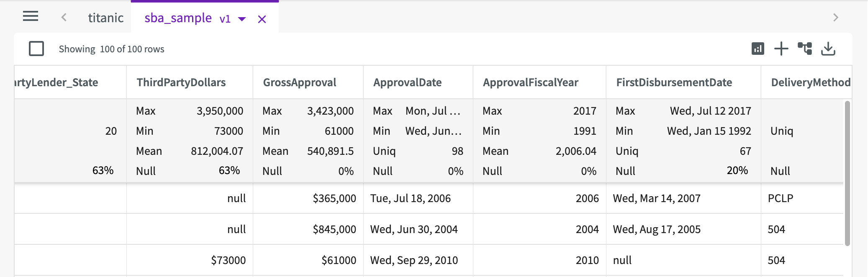Close the sba_sample tab
The width and height of the screenshot is (868, 277).
(x=262, y=19)
